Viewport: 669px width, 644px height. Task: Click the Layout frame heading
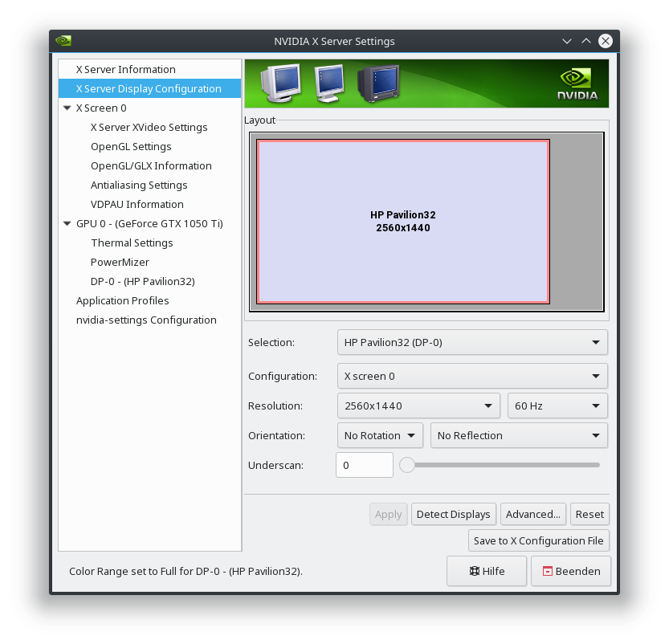click(x=260, y=120)
